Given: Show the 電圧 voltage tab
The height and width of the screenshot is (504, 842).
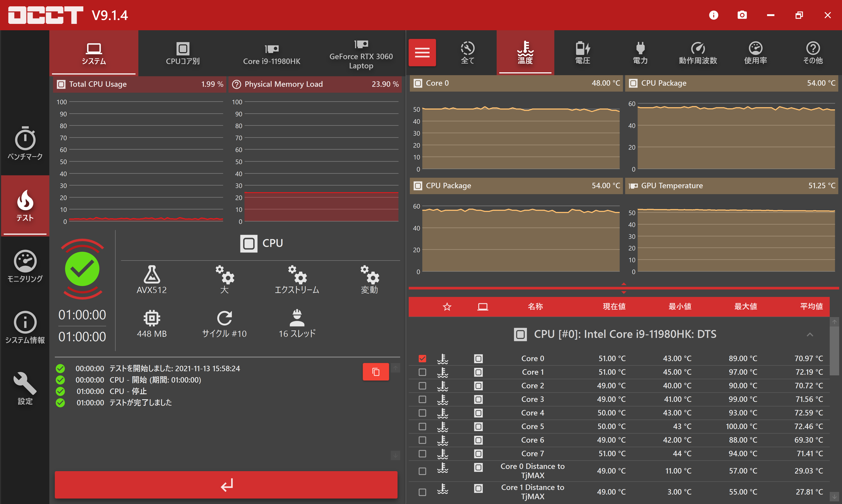Looking at the screenshot, I should pyautogui.click(x=583, y=52).
